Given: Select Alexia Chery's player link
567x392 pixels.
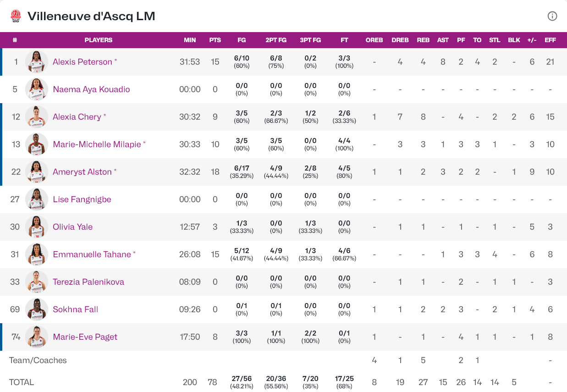Looking at the screenshot, I should point(77,117).
